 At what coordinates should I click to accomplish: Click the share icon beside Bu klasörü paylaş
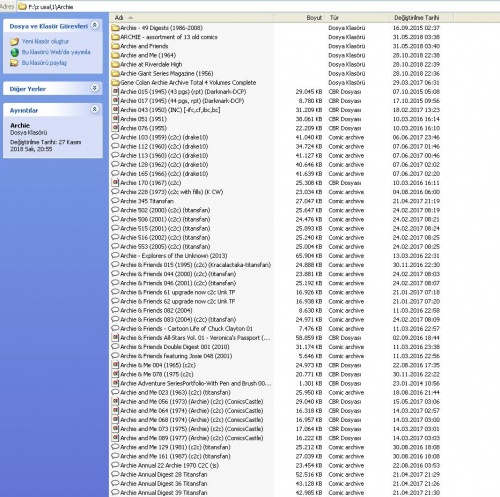click(x=14, y=63)
